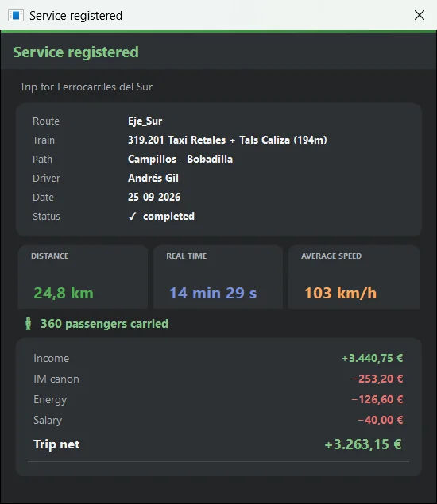Image resolution: width=437 pixels, height=504 pixels.
Task: Click the route value 'Eje_Sur'
Action: [145, 121]
